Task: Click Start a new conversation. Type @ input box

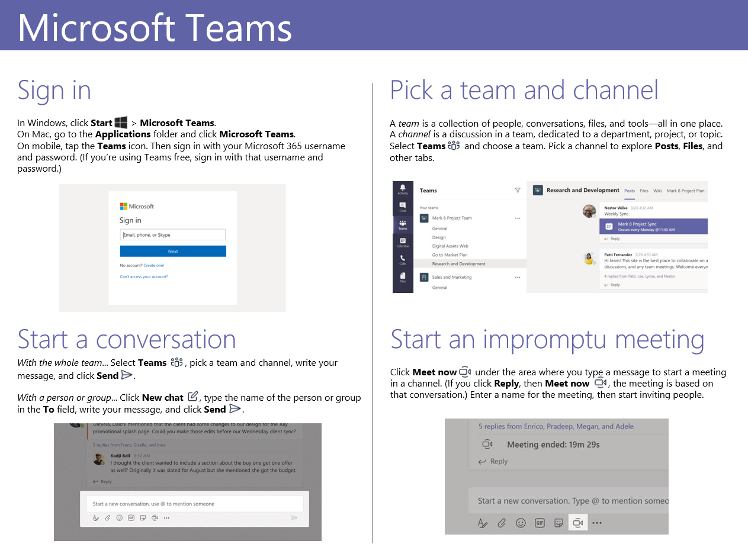Action: point(569,501)
